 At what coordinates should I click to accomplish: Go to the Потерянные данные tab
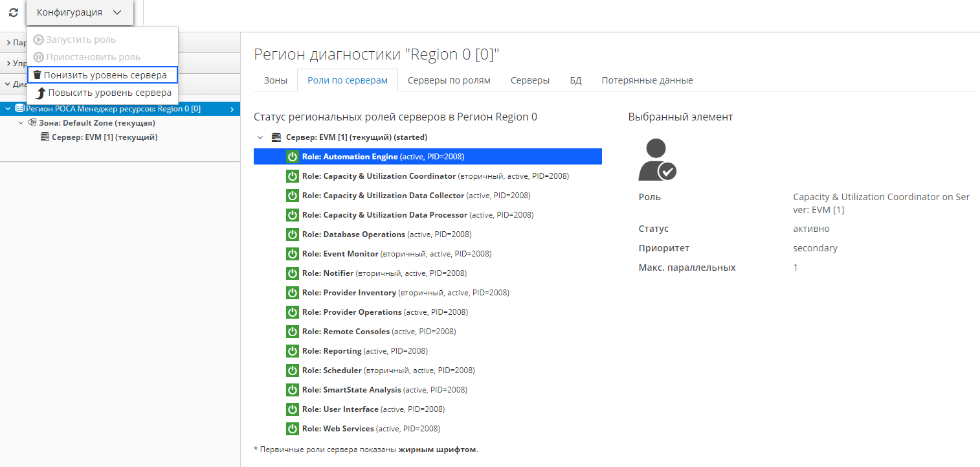point(647,80)
